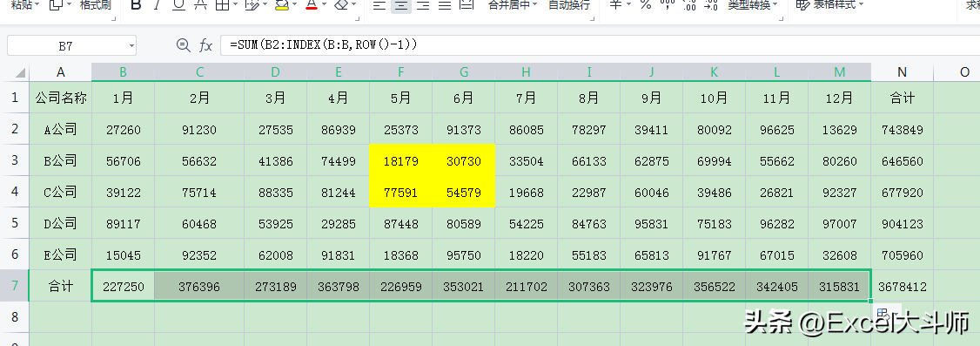Toggle Underline formatting
The width and height of the screenshot is (980, 346).
point(178,5)
